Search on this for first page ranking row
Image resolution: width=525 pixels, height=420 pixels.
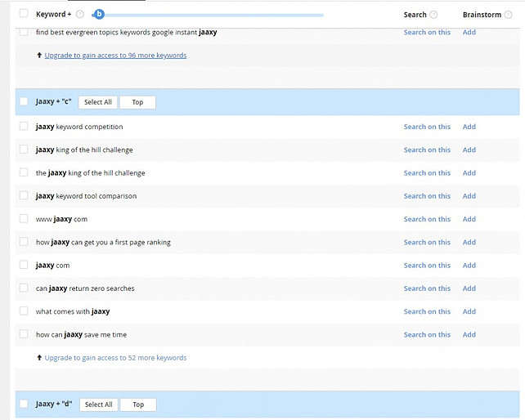tap(427, 242)
